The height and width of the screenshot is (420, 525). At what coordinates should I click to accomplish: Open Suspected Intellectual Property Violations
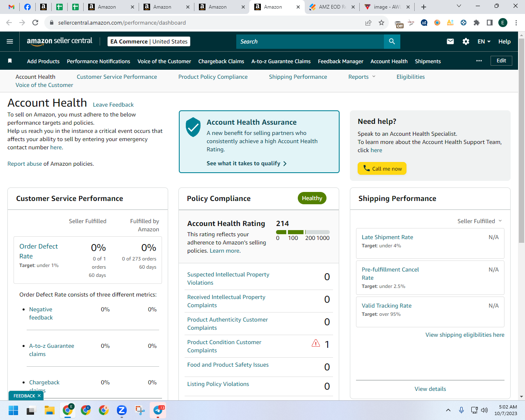point(228,278)
